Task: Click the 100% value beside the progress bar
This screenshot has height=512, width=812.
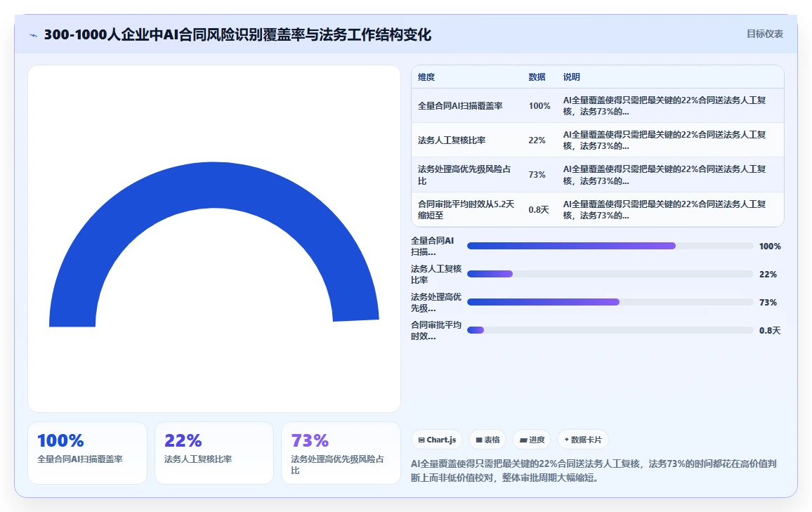Action: [x=770, y=247]
